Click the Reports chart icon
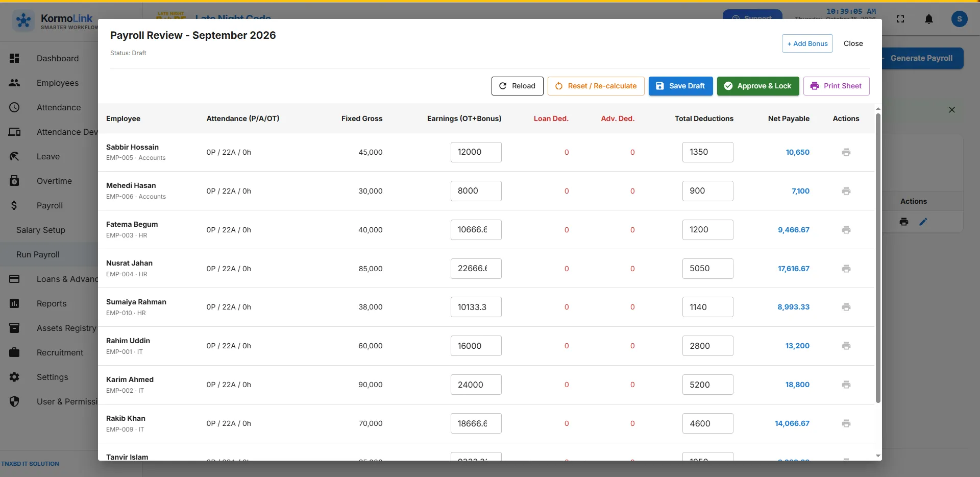 [14, 303]
